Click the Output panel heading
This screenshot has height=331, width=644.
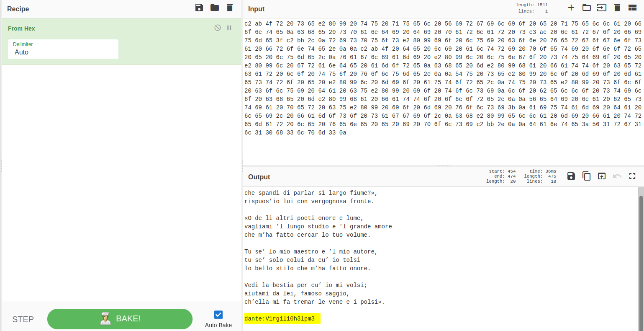click(259, 177)
